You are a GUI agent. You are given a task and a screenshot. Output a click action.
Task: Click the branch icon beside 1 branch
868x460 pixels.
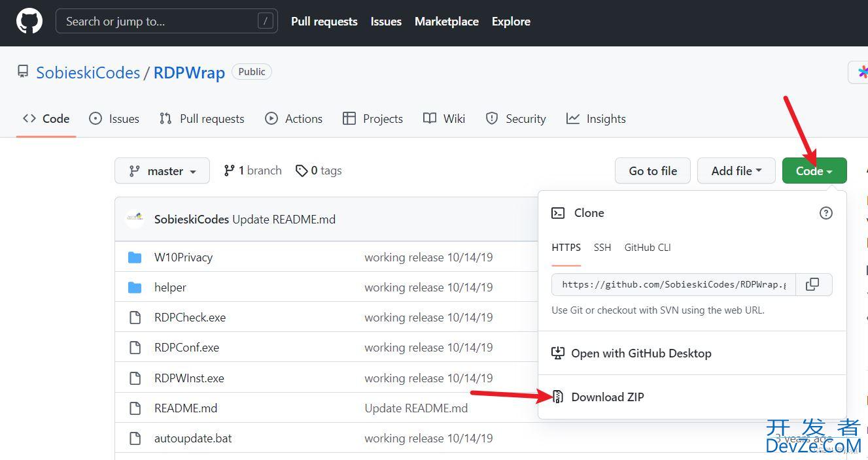coord(229,171)
